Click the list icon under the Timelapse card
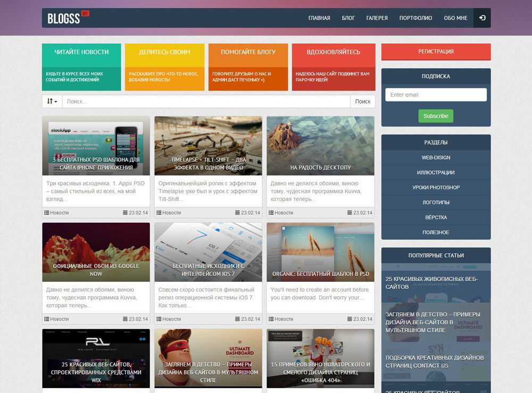 (159, 213)
